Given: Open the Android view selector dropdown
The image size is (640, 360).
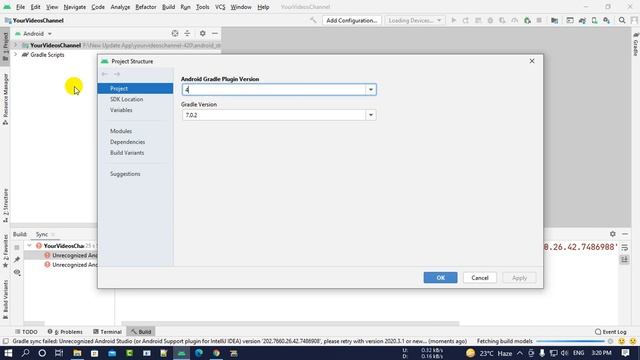Looking at the screenshot, I should 33,33.
